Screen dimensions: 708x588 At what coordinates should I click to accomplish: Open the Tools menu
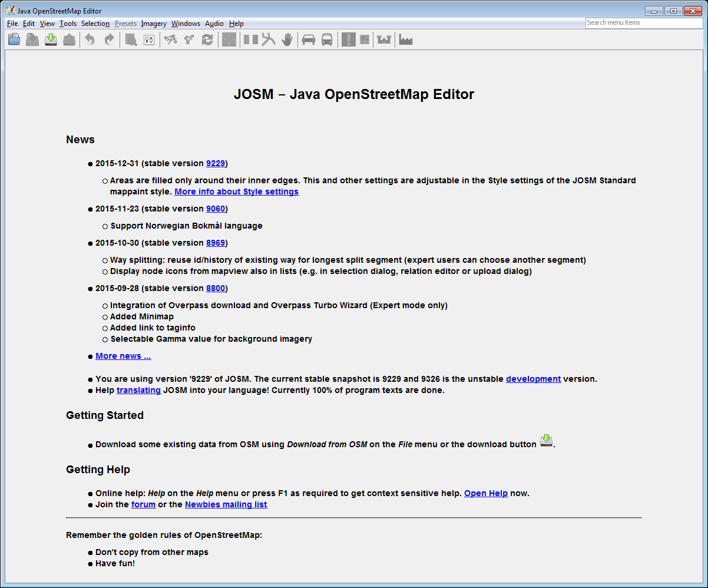pos(68,24)
